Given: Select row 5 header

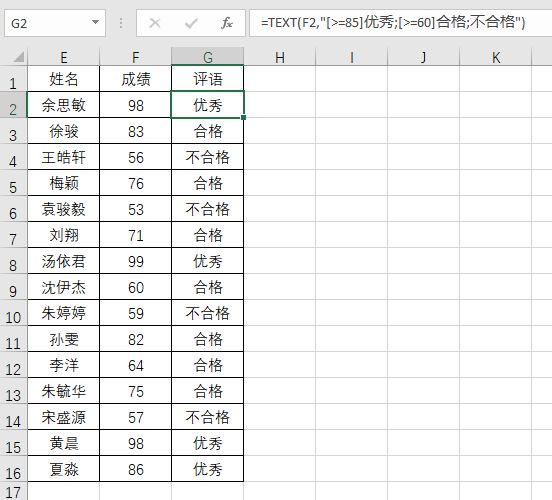Looking at the screenshot, I should [x=13, y=183].
